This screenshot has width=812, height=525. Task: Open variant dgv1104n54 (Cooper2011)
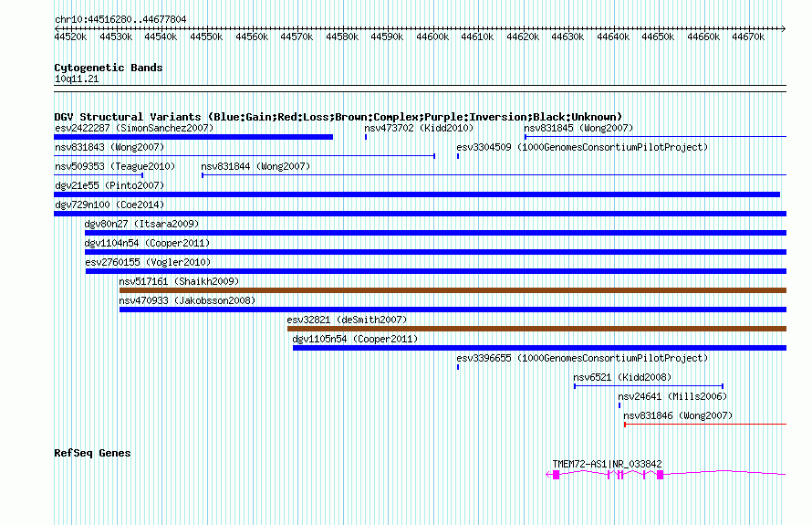point(147,243)
